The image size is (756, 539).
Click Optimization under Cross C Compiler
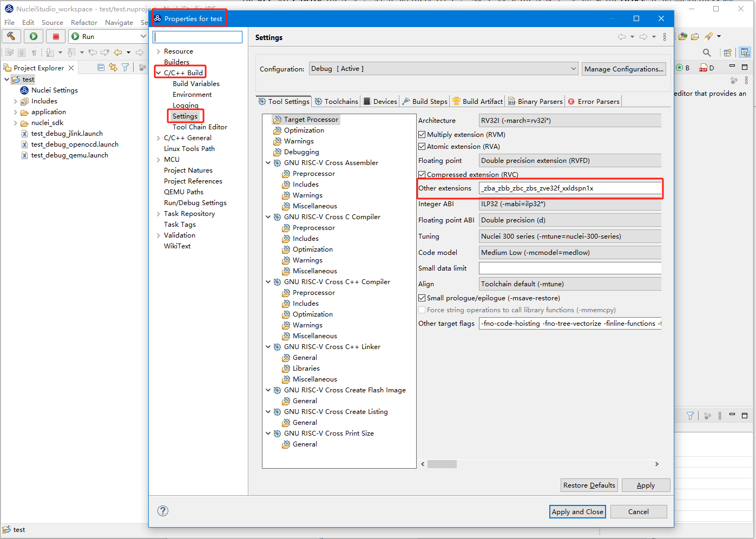312,249
